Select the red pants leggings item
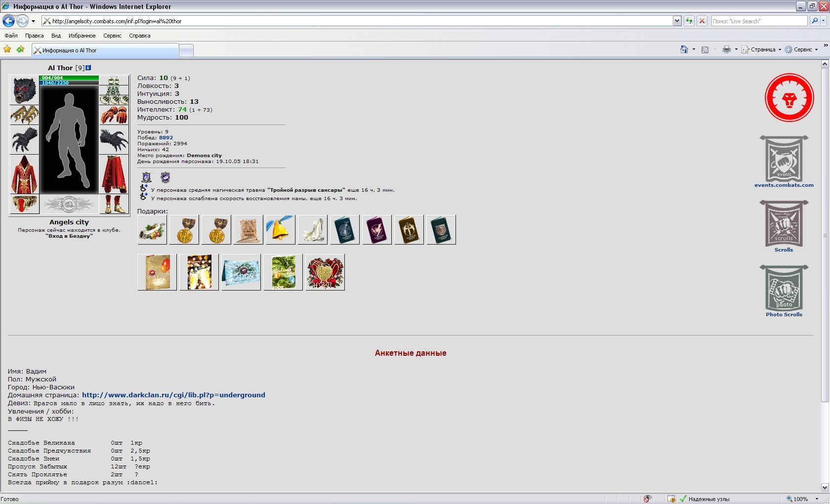830x504 pixels. (x=114, y=174)
